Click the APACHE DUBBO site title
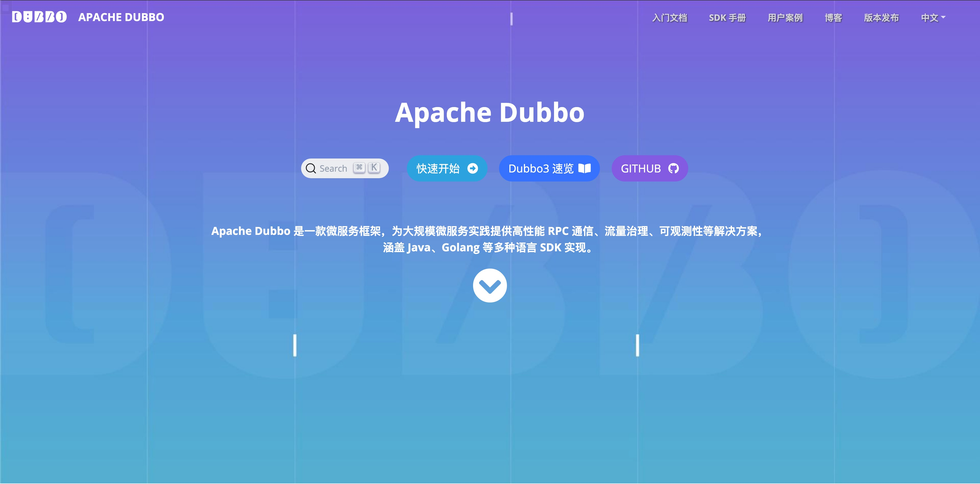Viewport: 980px width, 484px height. point(121,17)
